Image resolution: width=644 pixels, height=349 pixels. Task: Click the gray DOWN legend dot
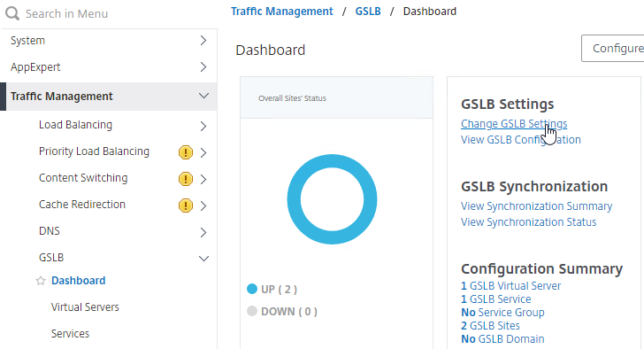coord(252,311)
